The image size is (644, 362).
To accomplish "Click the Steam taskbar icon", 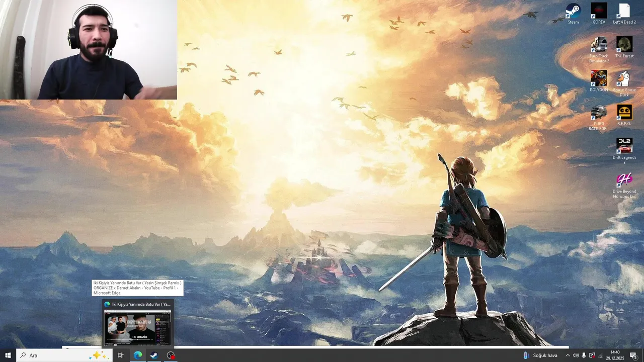I will (x=154, y=355).
